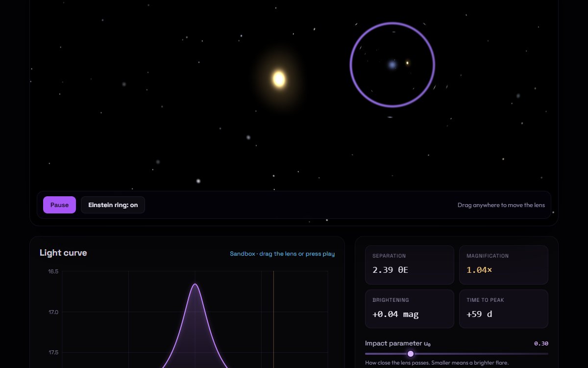This screenshot has height=368, width=588.
Task: Select the Time to peak +59 d card
Action: pos(504,309)
